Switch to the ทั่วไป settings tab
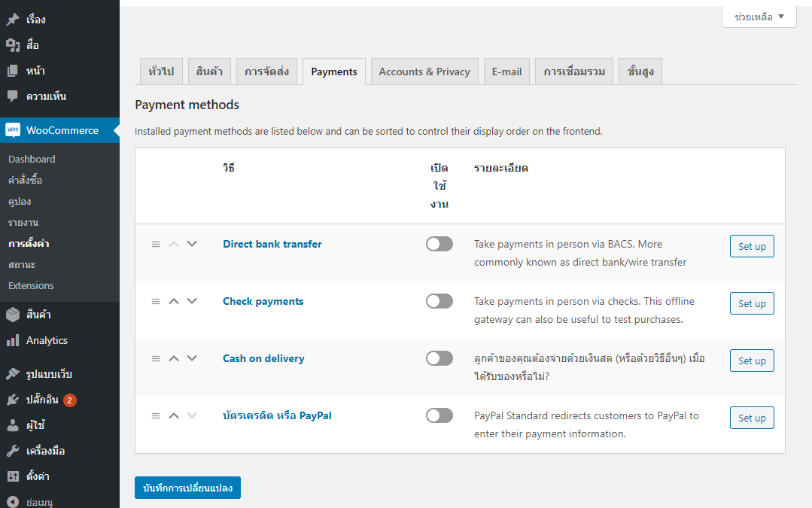 point(161,71)
